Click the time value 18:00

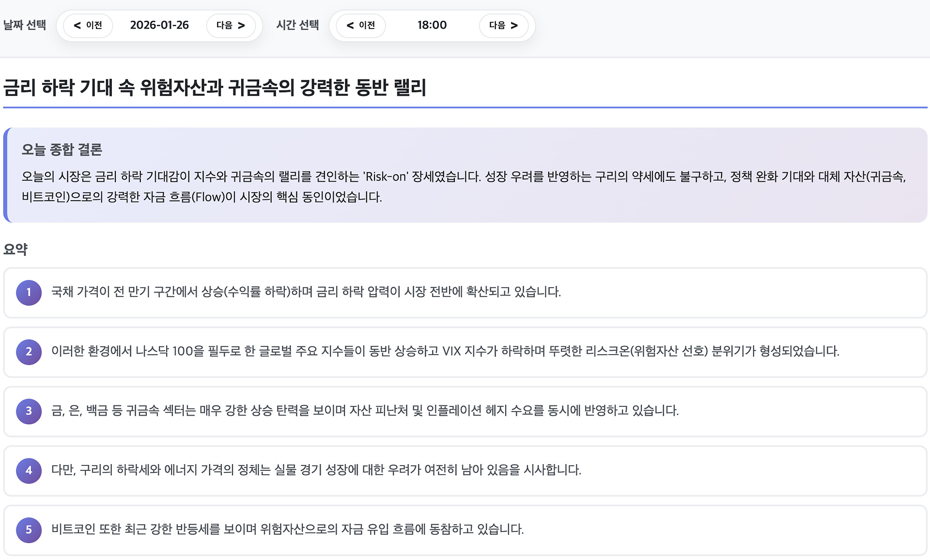tap(432, 25)
